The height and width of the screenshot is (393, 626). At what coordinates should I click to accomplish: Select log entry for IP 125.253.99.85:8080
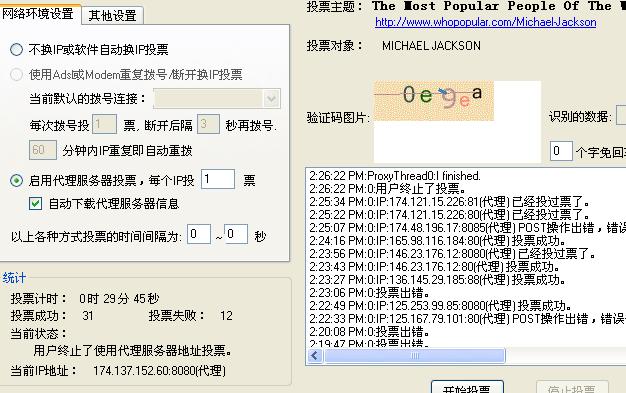click(x=441, y=306)
